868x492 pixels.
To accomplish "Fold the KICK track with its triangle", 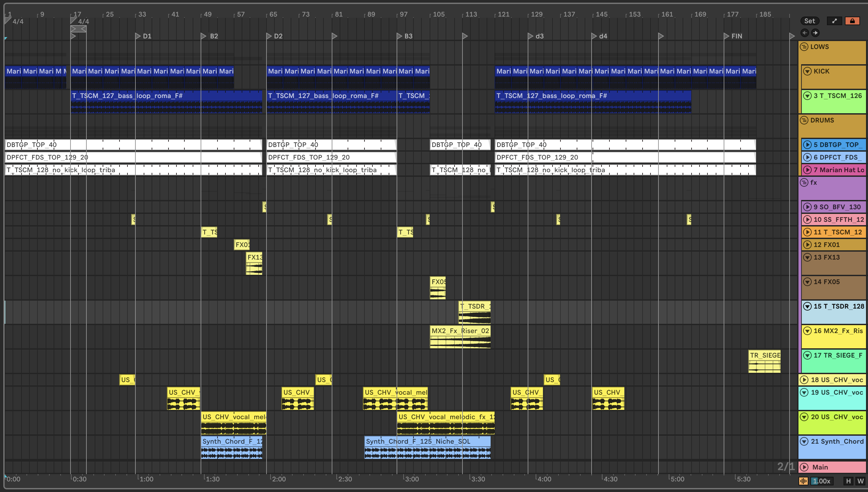I will coord(807,71).
